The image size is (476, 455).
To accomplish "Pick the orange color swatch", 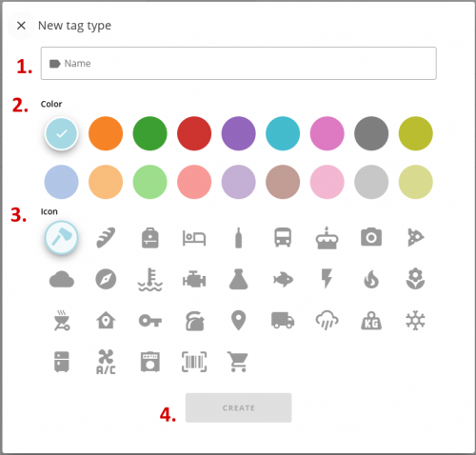I will pyautogui.click(x=106, y=133).
